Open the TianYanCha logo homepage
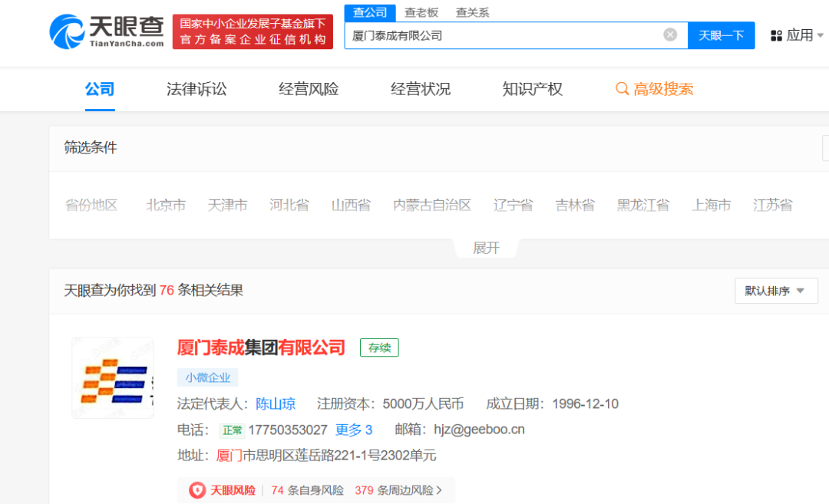 (x=106, y=31)
